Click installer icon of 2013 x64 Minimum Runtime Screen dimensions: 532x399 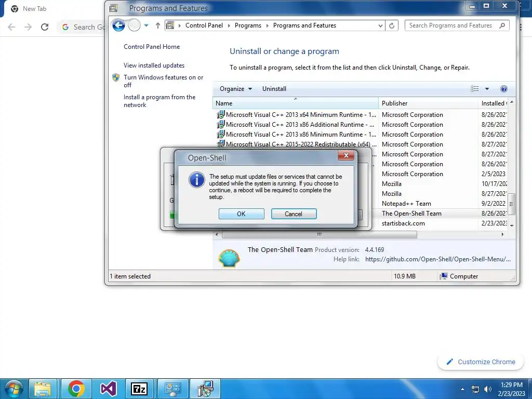click(x=221, y=115)
